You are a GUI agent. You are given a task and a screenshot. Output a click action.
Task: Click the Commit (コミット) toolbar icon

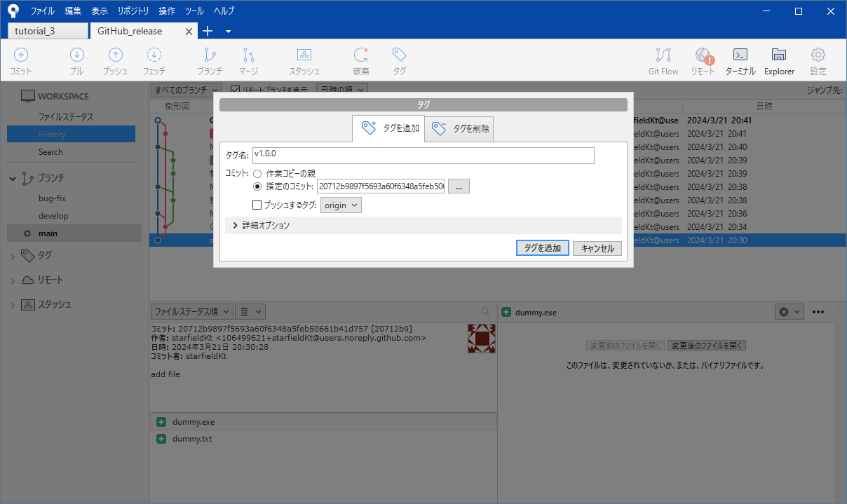tap(21, 55)
